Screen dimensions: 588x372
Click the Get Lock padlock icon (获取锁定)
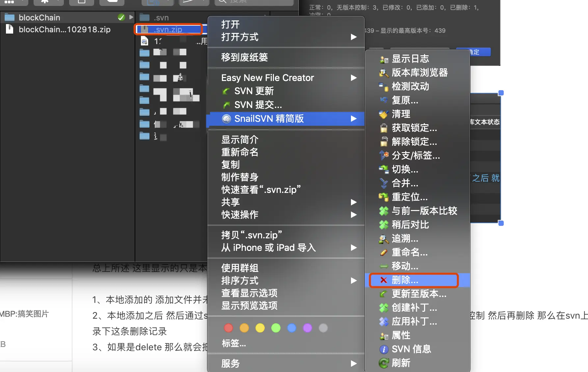(x=384, y=128)
